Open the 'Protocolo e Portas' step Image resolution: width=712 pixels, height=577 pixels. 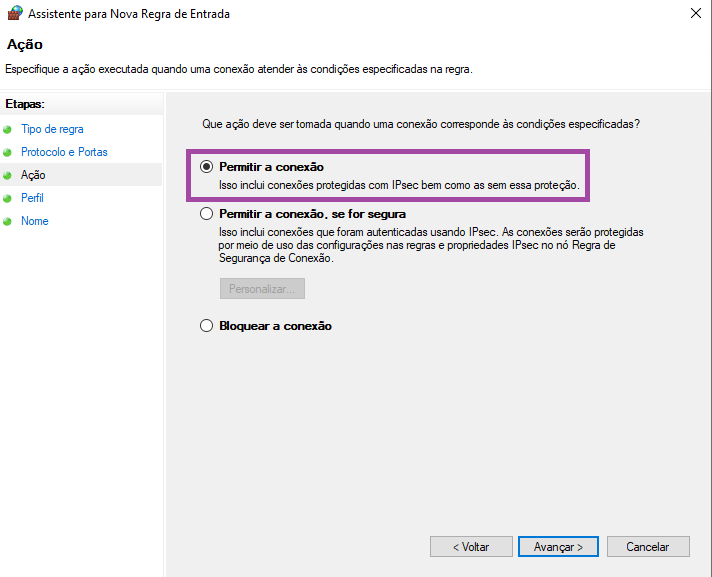pyautogui.click(x=64, y=152)
